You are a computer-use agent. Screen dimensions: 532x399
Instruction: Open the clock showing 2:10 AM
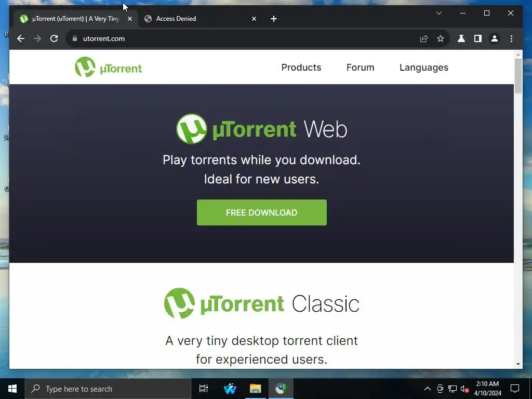click(x=487, y=389)
